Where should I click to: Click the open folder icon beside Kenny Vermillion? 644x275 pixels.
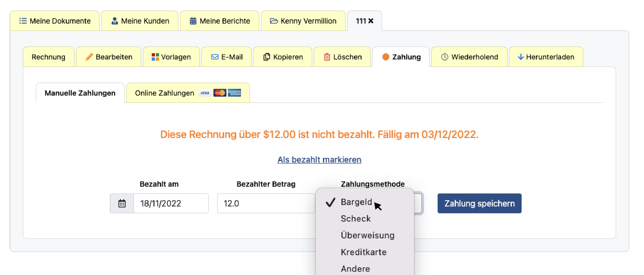(x=274, y=21)
